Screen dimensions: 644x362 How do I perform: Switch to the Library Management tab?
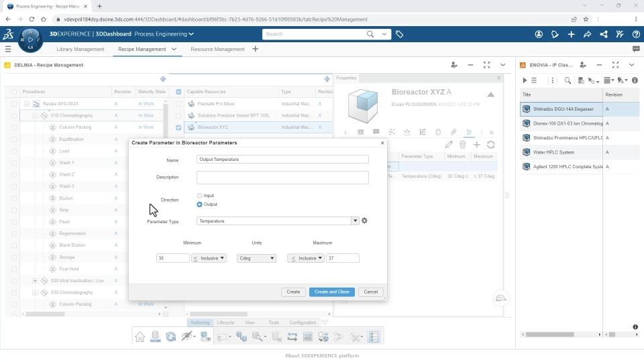80,49
